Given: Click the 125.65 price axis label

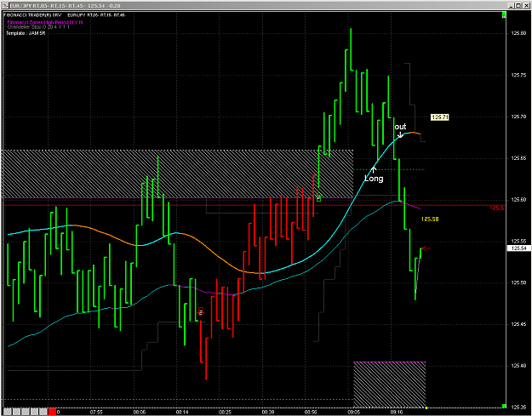Looking at the screenshot, I should click(518, 158).
